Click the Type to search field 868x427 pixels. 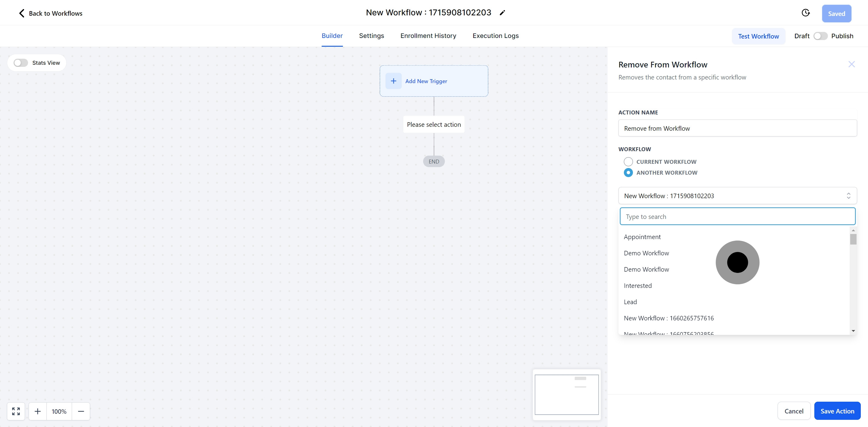tap(737, 217)
